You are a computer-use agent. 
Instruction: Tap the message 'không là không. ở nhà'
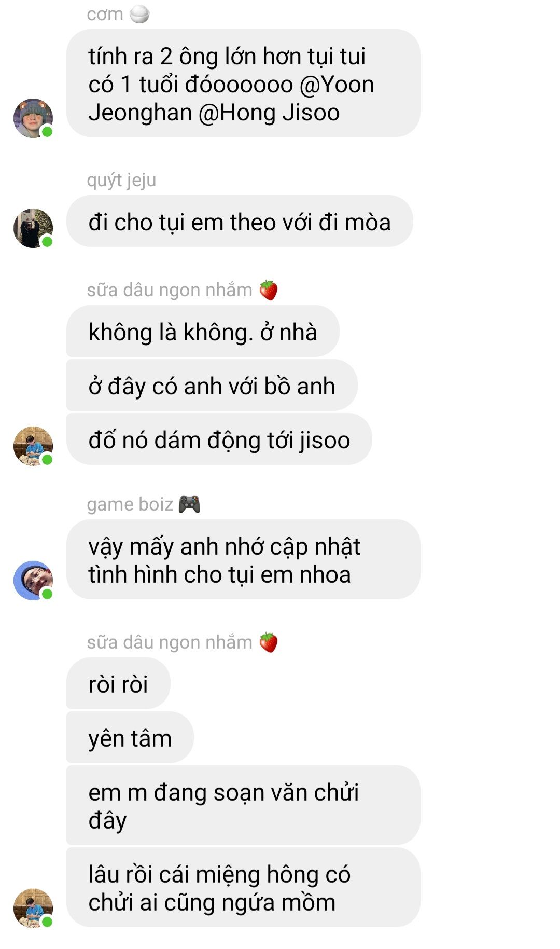203,332
